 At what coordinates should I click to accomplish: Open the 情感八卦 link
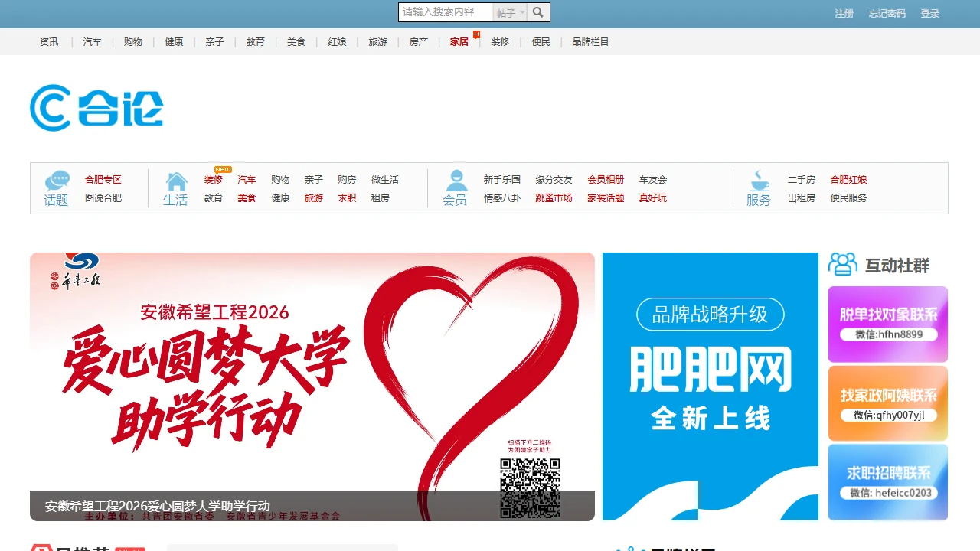click(x=502, y=198)
